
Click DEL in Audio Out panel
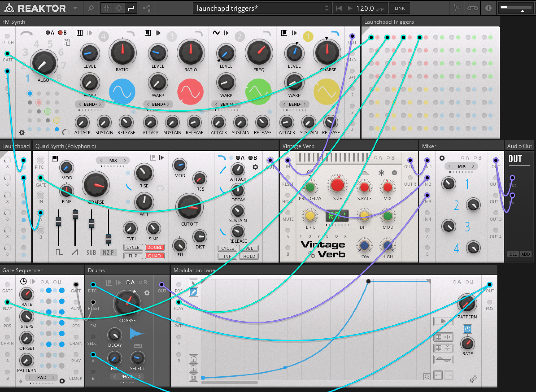click(513, 254)
